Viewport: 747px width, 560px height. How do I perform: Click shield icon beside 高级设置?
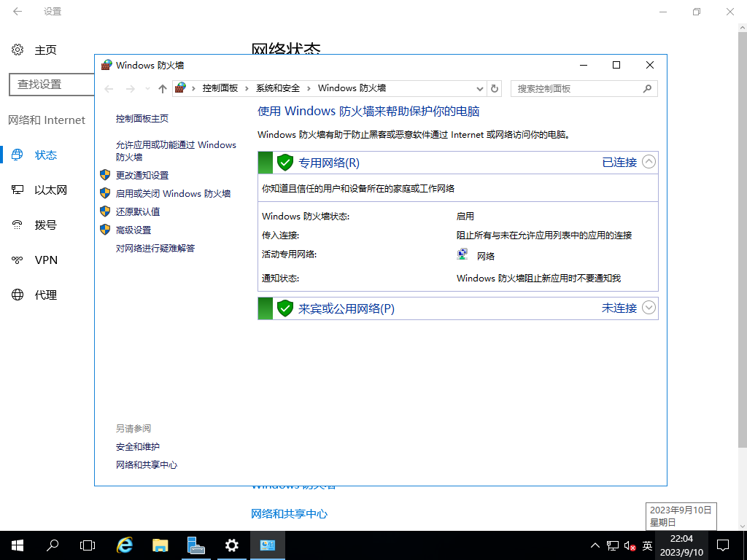(x=105, y=230)
